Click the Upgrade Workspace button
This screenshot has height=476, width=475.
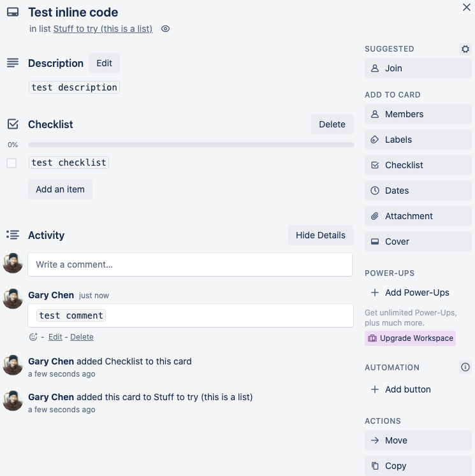(x=410, y=338)
